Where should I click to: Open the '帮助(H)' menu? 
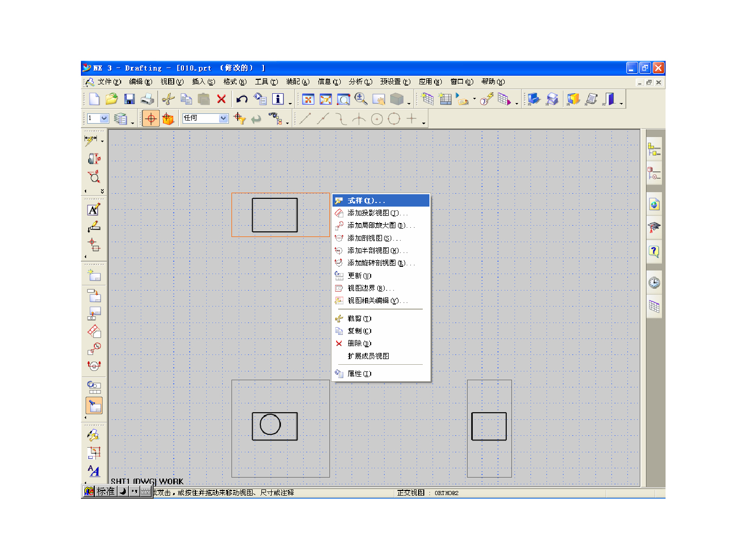(x=493, y=81)
